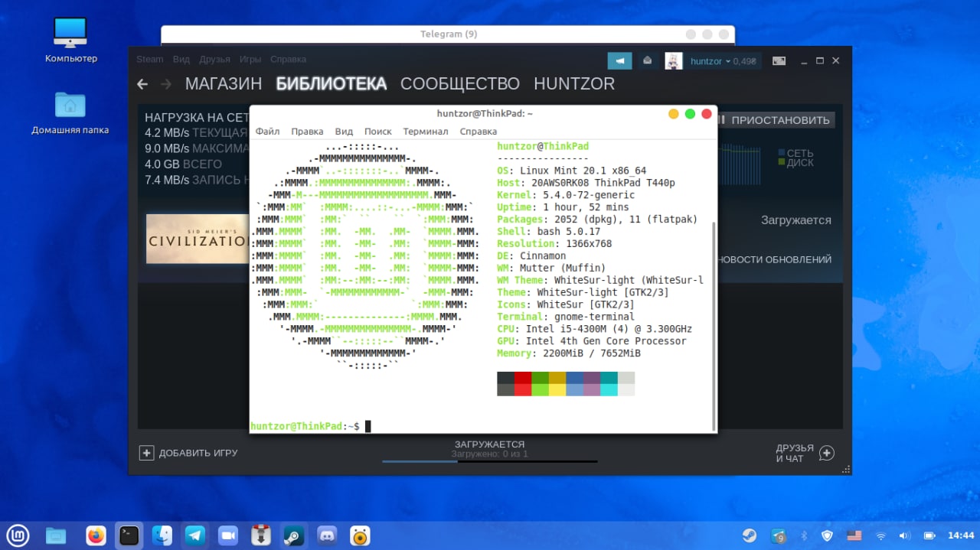
Task: Open the Компьютер desktop icon
Action: pyautogui.click(x=71, y=40)
